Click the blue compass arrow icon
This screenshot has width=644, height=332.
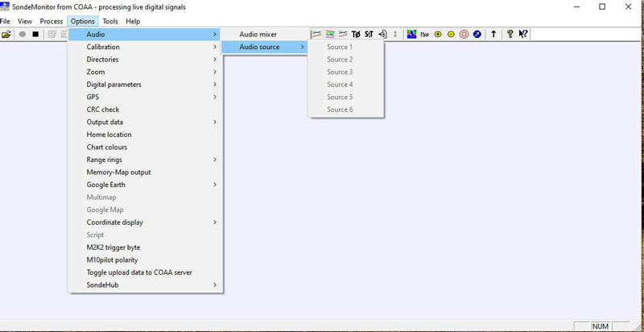coord(477,35)
